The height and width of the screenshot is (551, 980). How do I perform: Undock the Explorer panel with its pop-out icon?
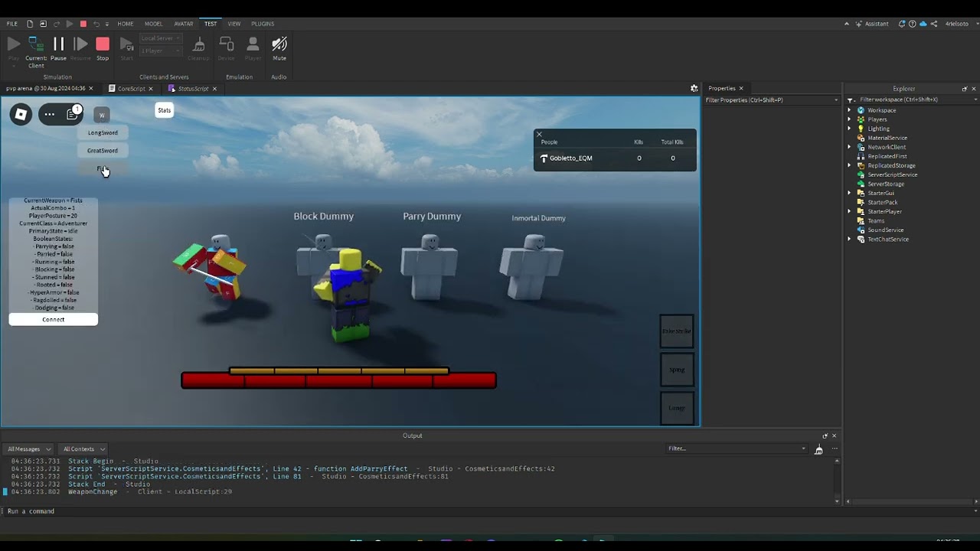965,89
